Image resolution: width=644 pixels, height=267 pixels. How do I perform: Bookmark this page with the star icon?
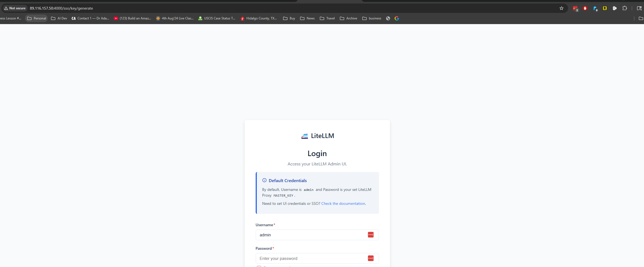562,8
